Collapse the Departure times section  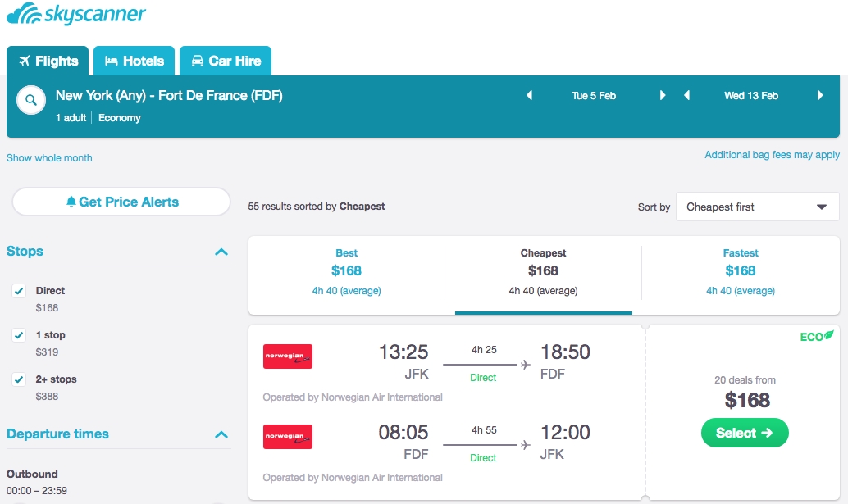(x=221, y=434)
